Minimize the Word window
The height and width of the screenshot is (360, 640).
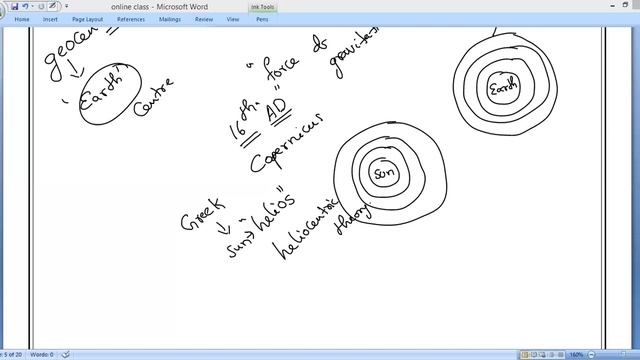[612, 5]
